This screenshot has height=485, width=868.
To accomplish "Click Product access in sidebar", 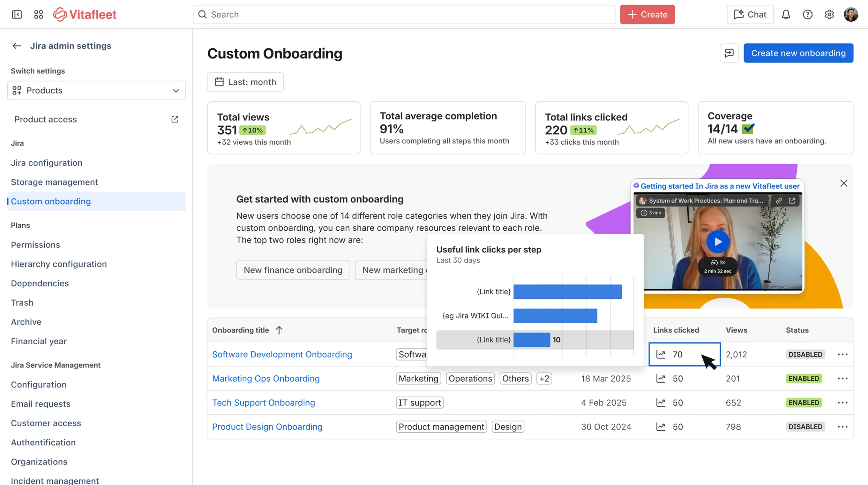I will point(46,119).
